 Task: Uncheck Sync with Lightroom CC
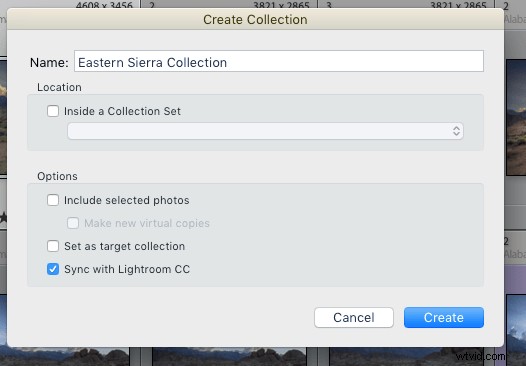point(53,269)
